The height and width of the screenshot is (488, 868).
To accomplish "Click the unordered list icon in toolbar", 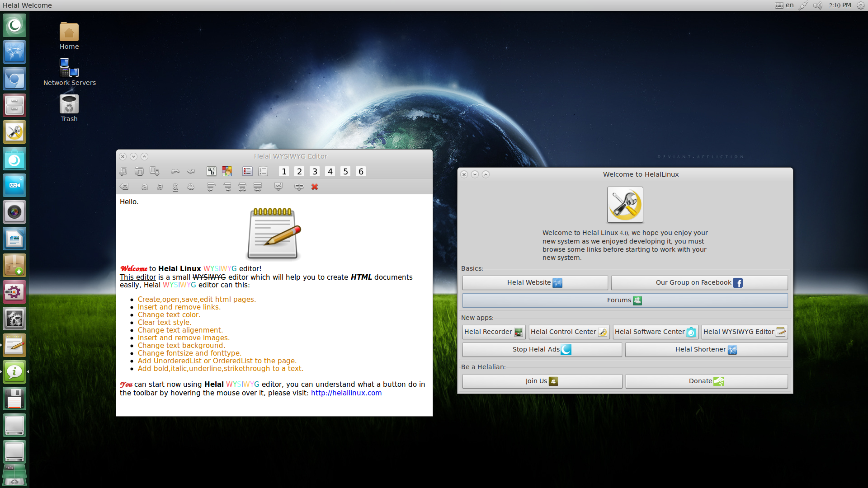I will 247,172.
